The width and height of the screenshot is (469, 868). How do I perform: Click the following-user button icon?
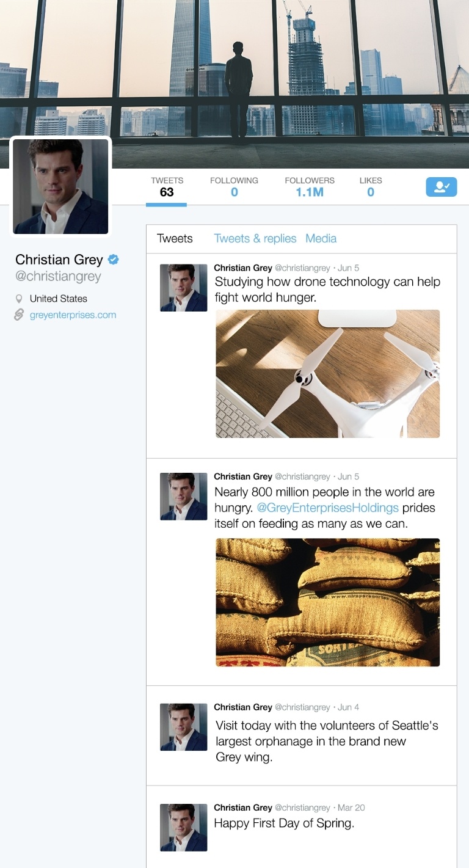click(x=441, y=187)
